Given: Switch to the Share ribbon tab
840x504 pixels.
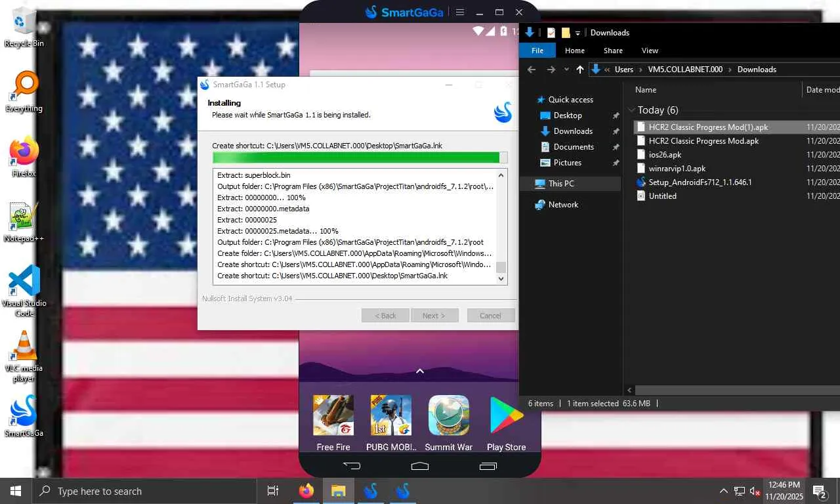Looking at the screenshot, I should coord(613,51).
